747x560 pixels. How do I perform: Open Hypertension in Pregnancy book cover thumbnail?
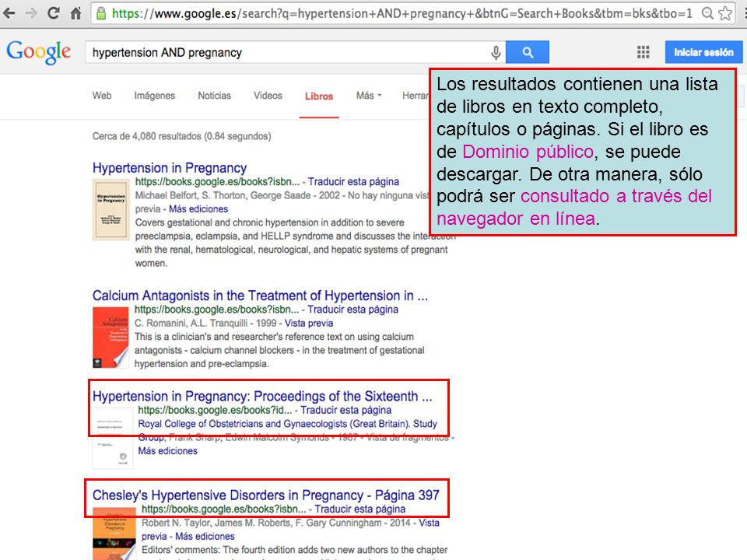[x=110, y=209]
